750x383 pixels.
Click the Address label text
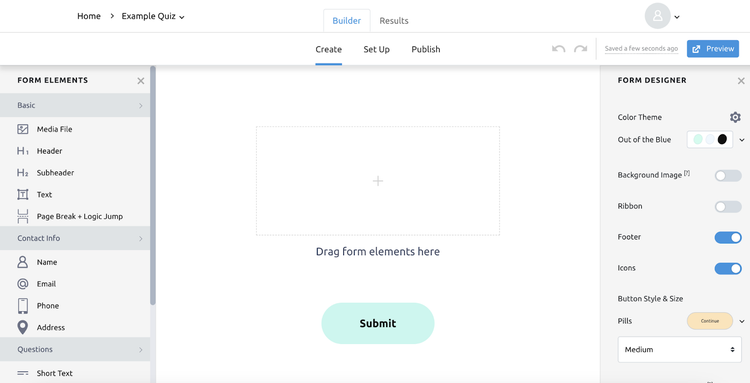51,328
